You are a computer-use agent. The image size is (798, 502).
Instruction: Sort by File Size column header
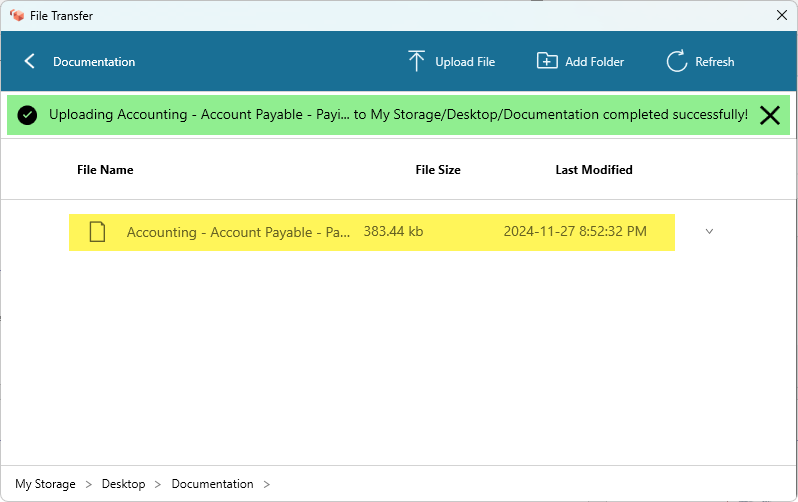coord(438,170)
